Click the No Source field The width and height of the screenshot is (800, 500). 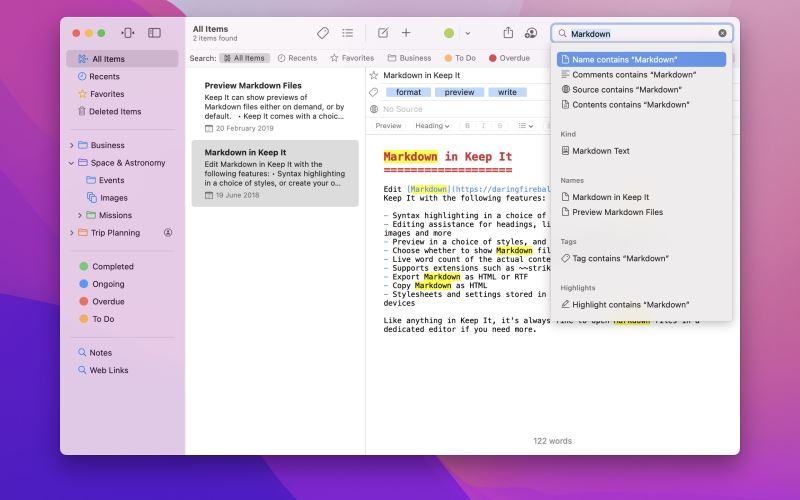(403, 109)
